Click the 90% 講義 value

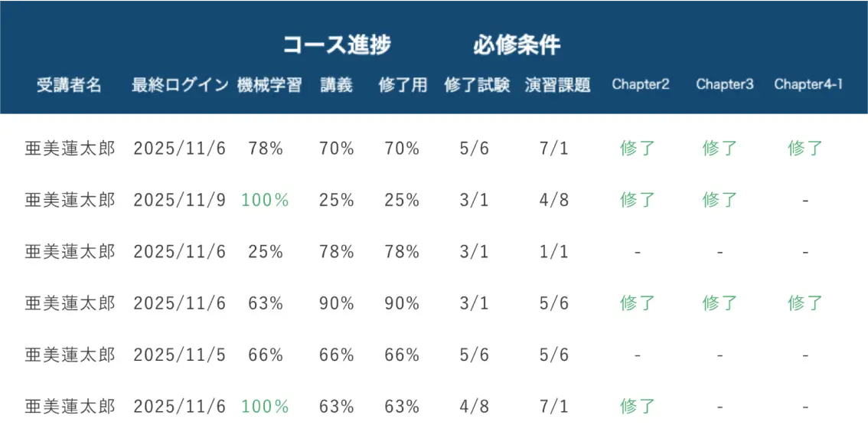click(337, 303)
